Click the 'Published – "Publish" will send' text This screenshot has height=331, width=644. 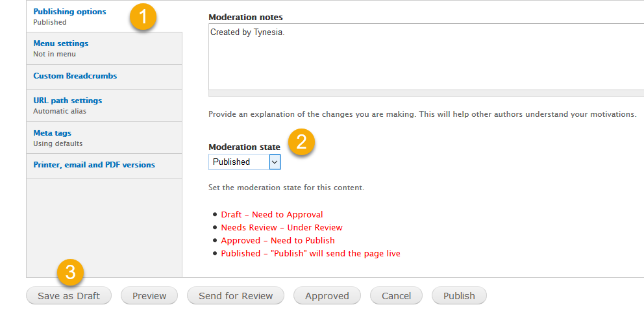tap(310, 253)
